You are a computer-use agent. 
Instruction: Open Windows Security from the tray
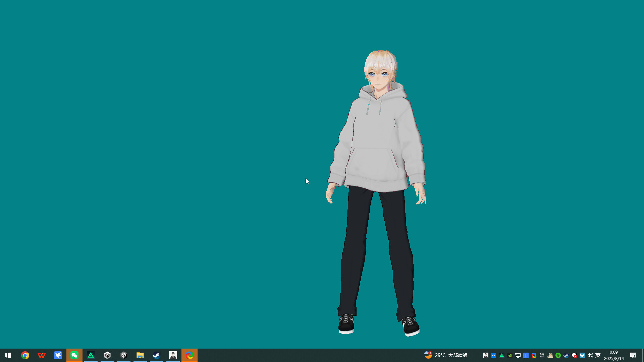coord(574,355)
